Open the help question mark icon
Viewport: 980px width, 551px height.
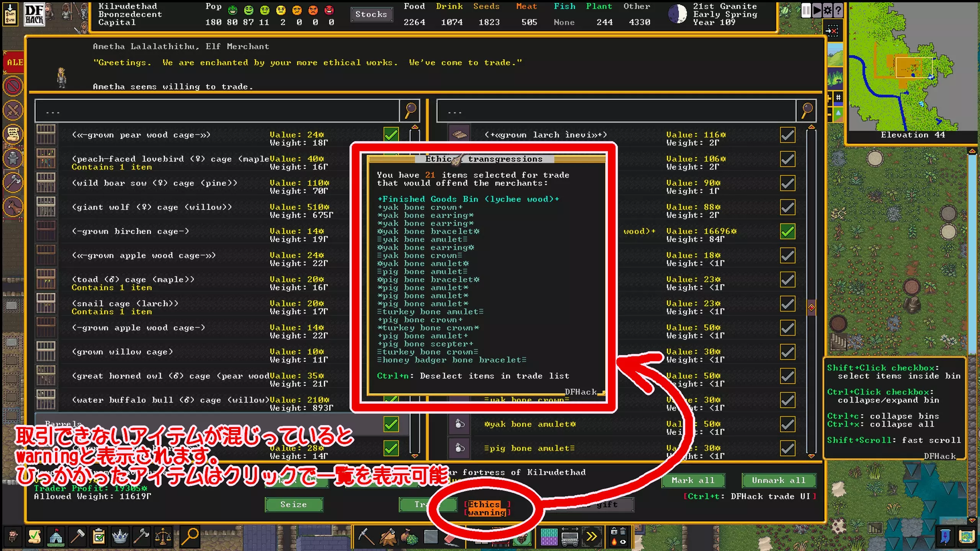(x=838, y=10)
